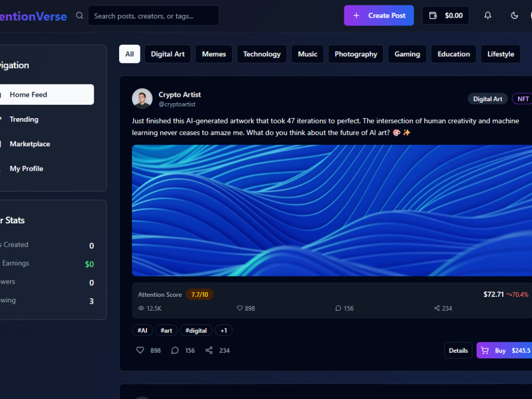Switch to Photography category
The width and height of the screenshot is (532, 399).
[355, 54]
